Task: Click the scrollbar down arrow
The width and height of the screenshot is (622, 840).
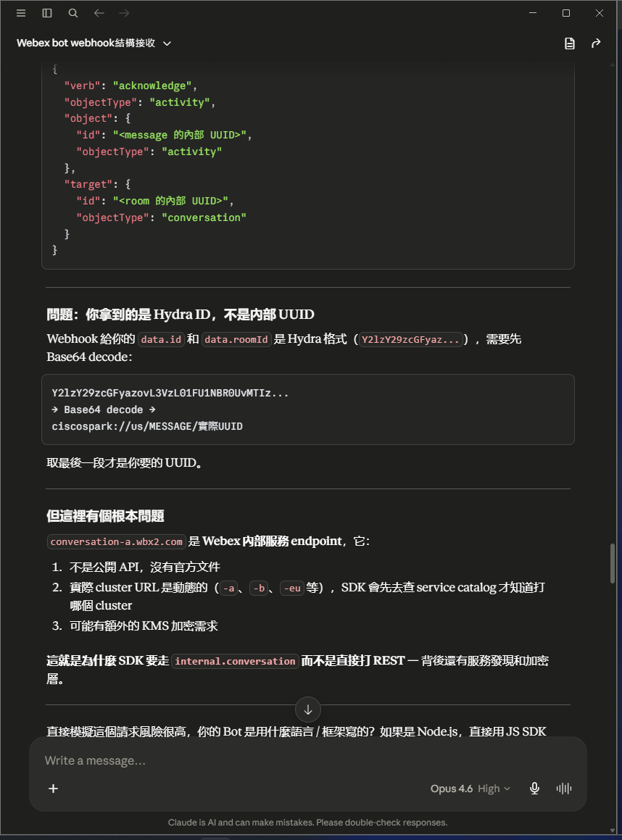Action: [613, 830]
